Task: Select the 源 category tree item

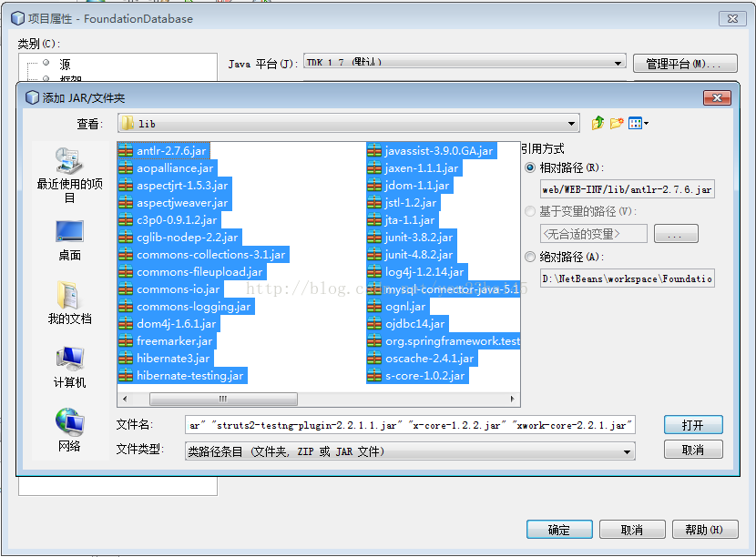Action: [65, 64]
